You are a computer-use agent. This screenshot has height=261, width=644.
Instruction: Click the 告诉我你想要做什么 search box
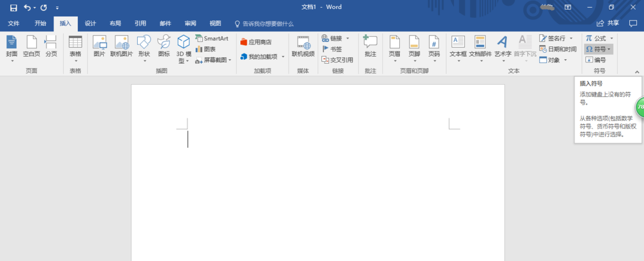pyautogui.click(x=267, y=23)
